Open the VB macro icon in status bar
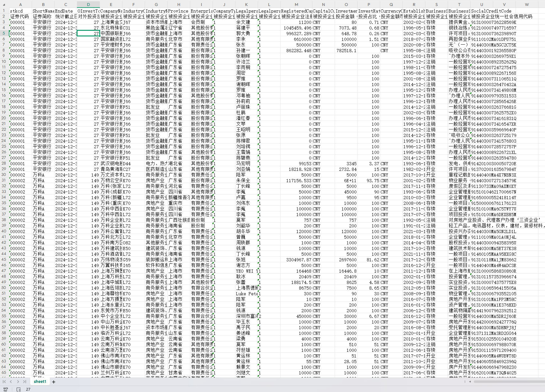 point(5,389)
